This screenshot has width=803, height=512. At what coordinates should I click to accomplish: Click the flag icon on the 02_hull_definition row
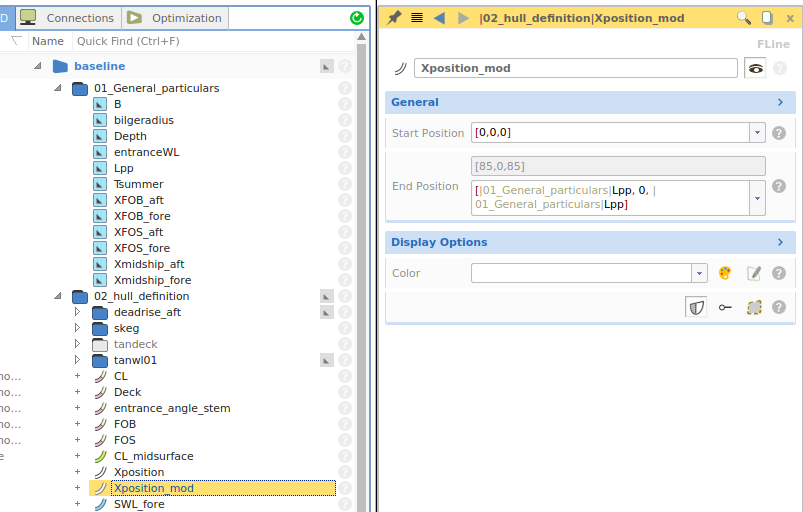tap(327, 296)
